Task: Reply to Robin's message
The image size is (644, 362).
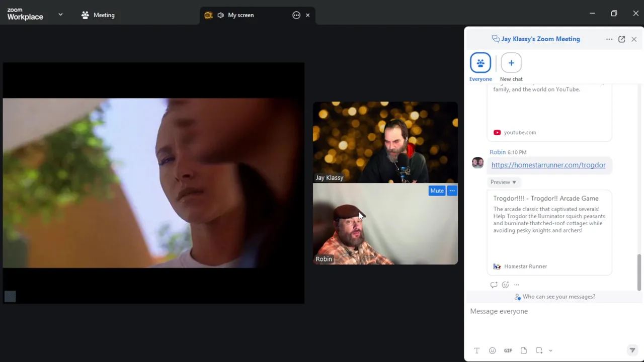Action: click(494, 285)
